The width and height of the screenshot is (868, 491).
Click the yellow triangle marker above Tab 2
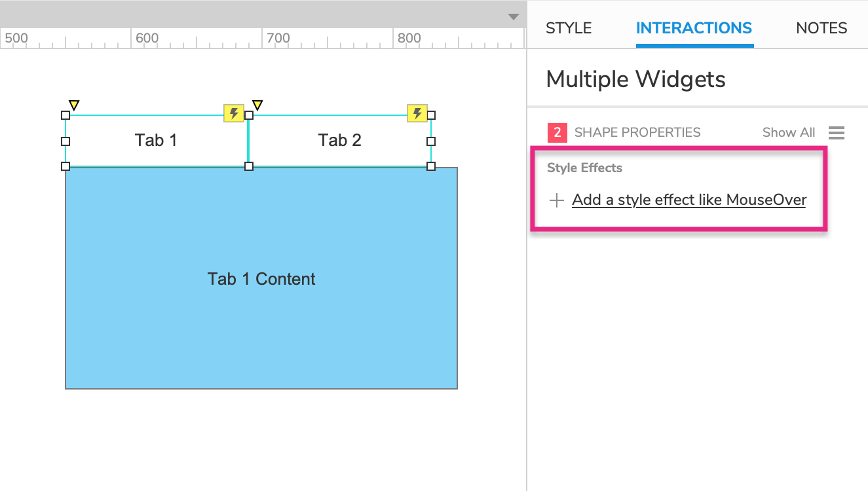coord(257,105)
